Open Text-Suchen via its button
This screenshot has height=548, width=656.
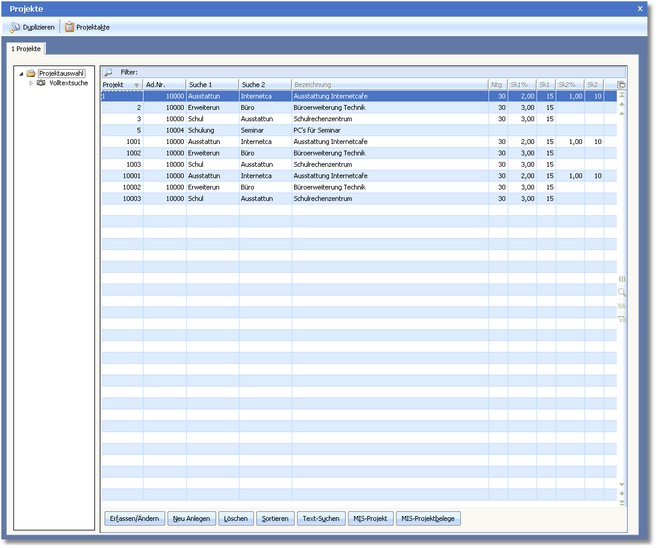(x=321, y=518)
